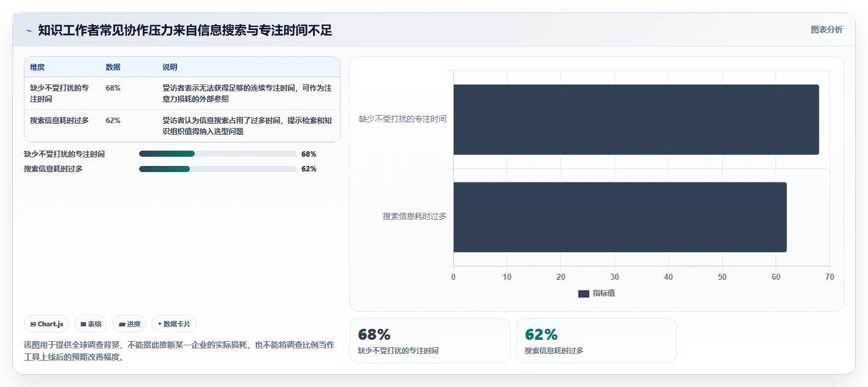
Task: Click the 62% cell in the table
Action: pos(113,121)
